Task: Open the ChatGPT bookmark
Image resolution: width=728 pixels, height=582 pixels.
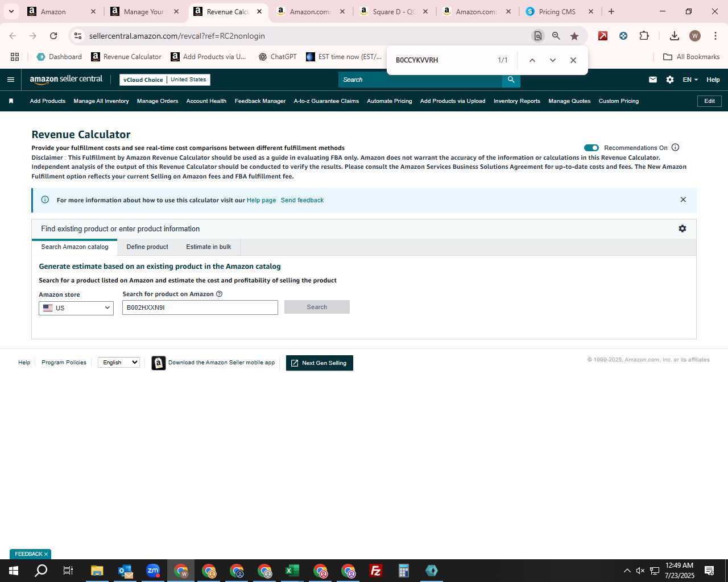Action: 278,57
